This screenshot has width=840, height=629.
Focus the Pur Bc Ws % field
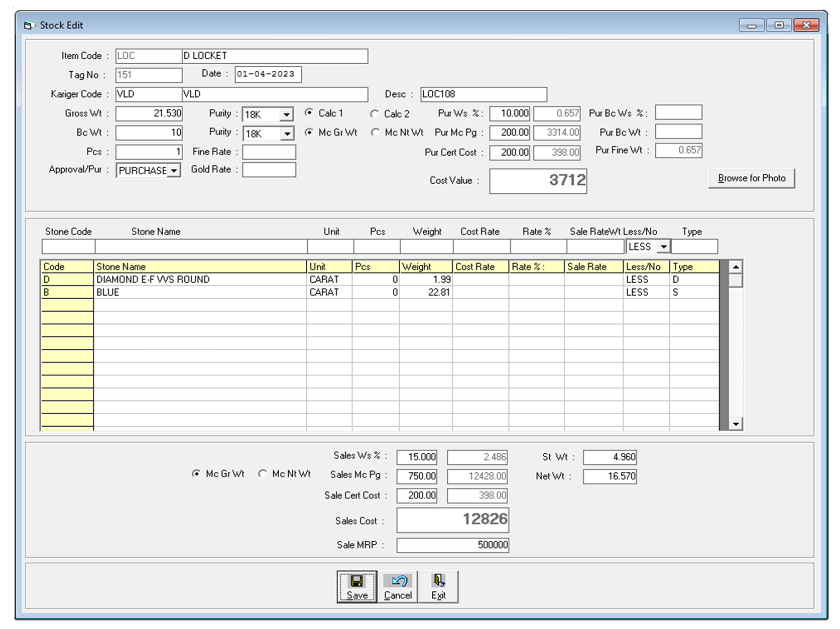pyautogui.click(x=678, y=112)
